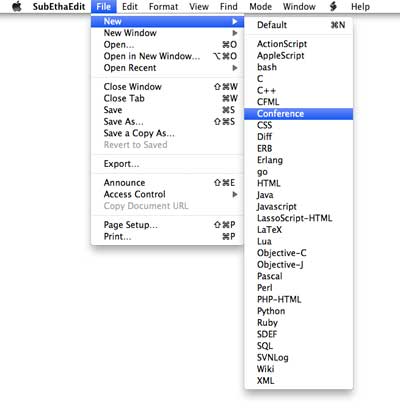Choose Default new document
Viewport: 400px width, 415px height.
(x=298, y=25)
